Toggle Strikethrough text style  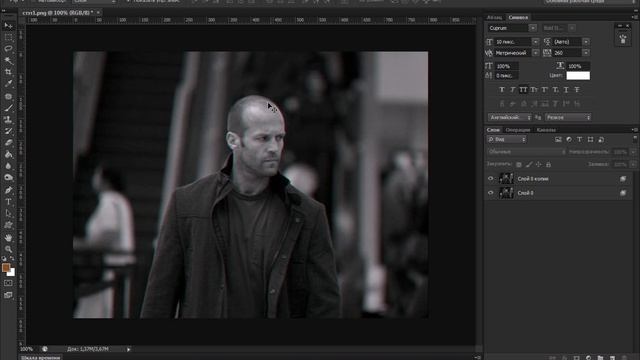pyautogui.click(x=577, y=90)
